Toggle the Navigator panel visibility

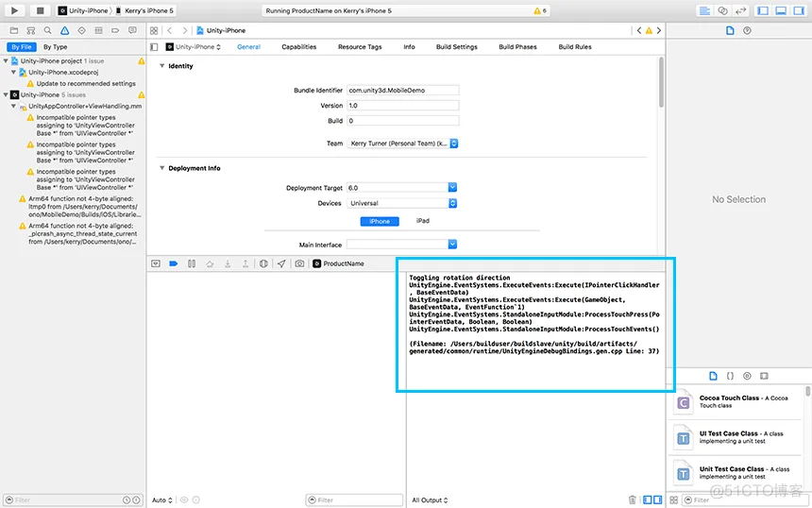pos(763,10)
